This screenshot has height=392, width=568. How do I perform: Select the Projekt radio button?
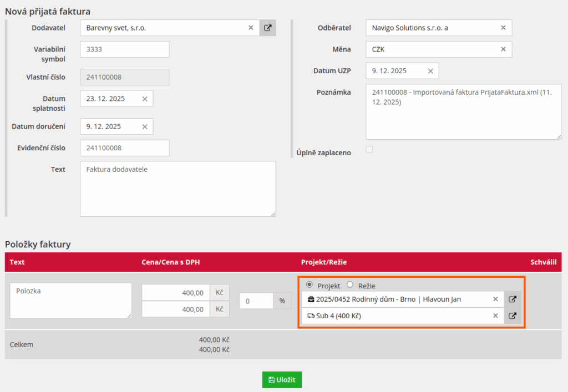[310, 285]
